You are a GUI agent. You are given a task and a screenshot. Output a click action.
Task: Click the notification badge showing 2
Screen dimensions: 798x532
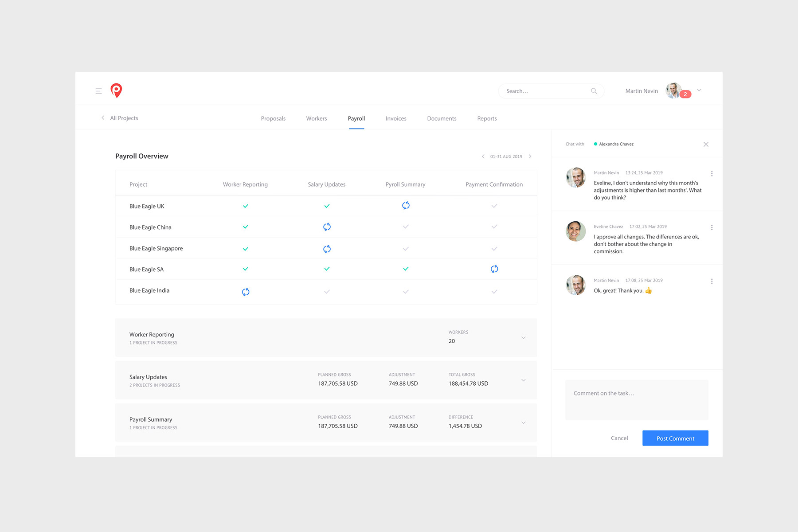685,94
